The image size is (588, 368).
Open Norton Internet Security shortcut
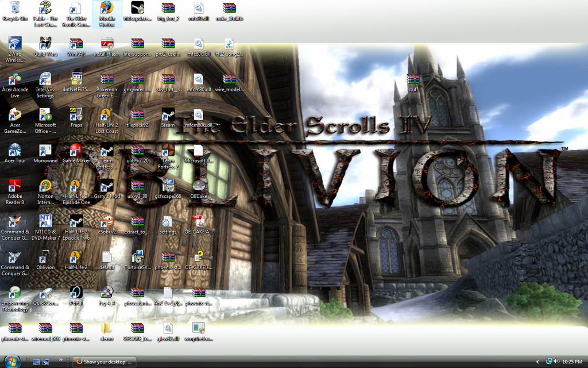(x=45, y=192)
